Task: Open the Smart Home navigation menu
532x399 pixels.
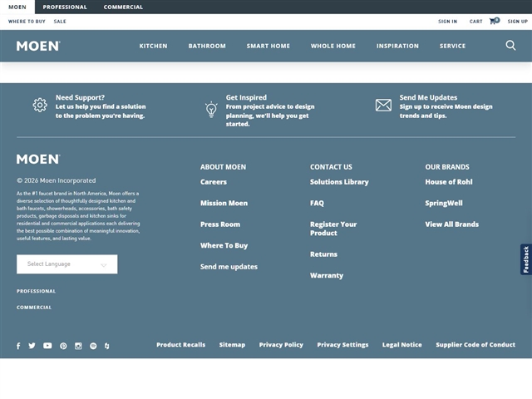Action: pos(268,46)
